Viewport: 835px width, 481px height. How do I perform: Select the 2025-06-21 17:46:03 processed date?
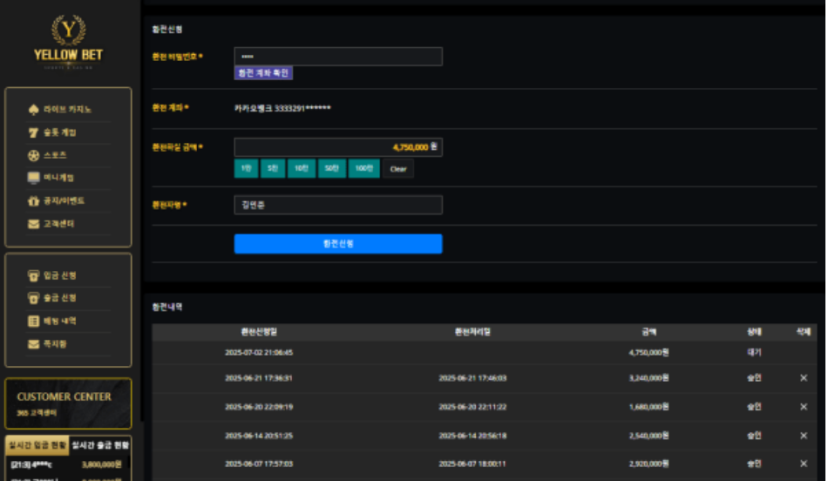(x=472, y=378)
